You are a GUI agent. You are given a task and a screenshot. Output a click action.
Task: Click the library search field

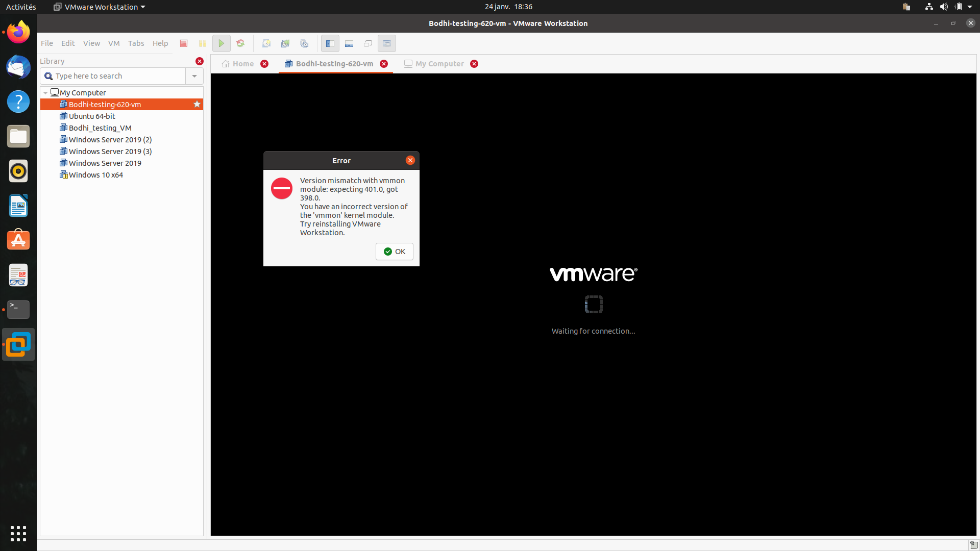pyautogui.click(x=113, y=76)
